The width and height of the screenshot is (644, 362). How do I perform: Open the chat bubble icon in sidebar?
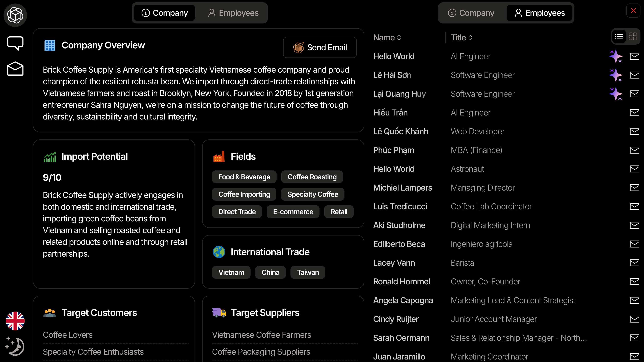(x=15, y=43)
